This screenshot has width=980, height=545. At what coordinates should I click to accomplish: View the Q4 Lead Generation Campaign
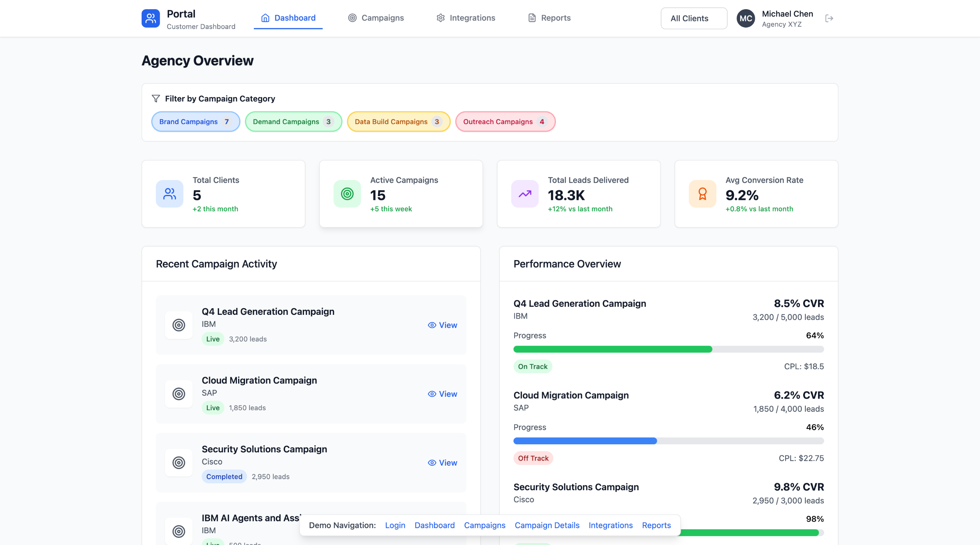443,325
